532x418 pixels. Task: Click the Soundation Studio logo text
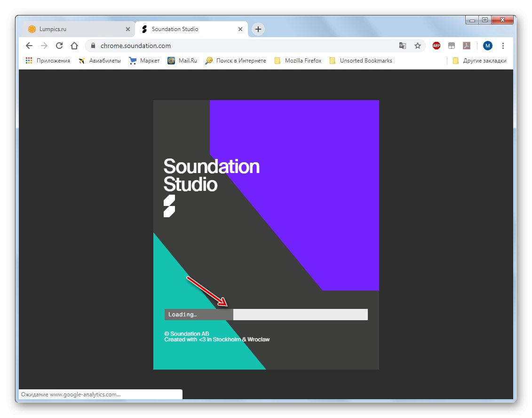tap(211, 175)
